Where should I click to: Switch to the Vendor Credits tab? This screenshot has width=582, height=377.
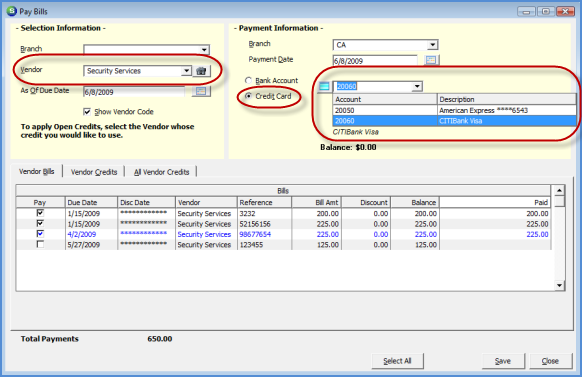click(94, 172)
